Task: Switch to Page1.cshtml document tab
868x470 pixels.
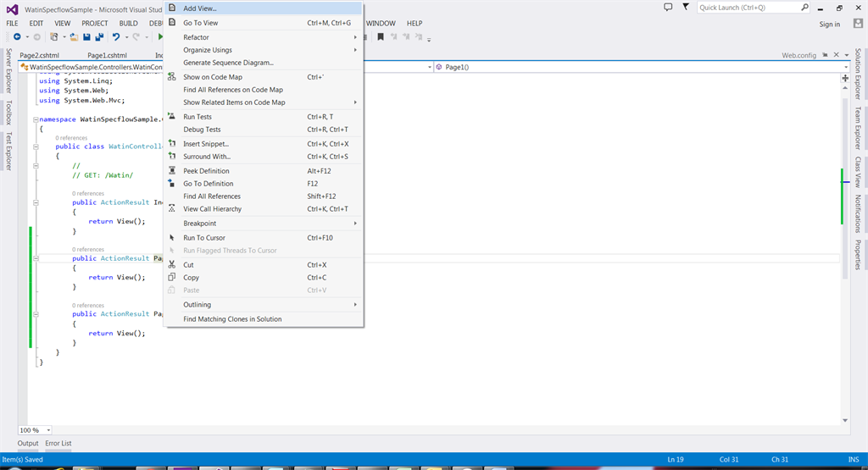Action: [107, 55]
